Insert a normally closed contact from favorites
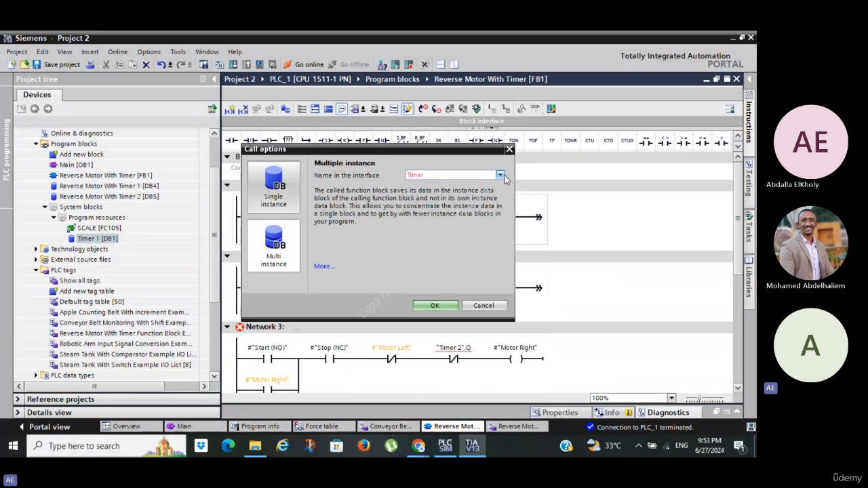 [250, 141]
